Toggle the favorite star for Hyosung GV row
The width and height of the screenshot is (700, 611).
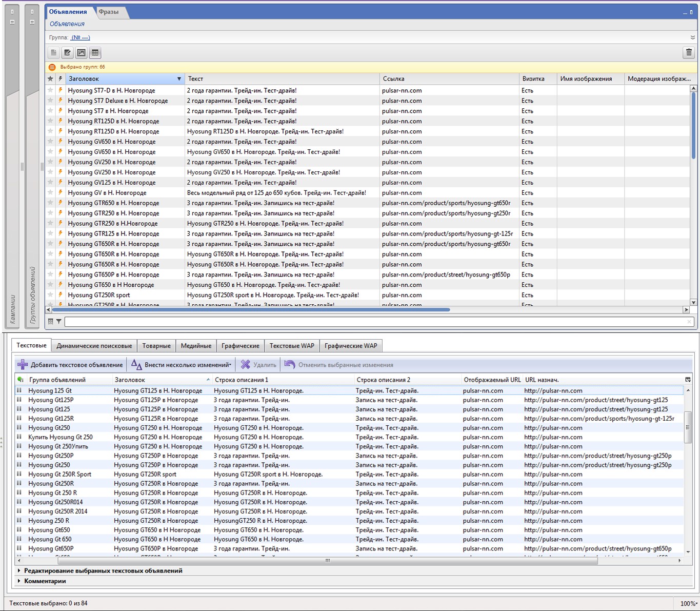click(50, 193)
